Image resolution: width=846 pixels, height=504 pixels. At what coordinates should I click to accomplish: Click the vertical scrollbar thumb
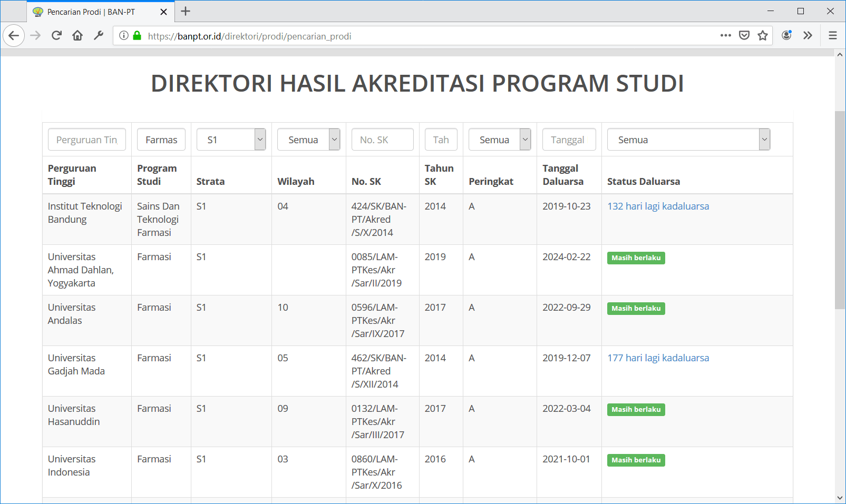point(840,210)
